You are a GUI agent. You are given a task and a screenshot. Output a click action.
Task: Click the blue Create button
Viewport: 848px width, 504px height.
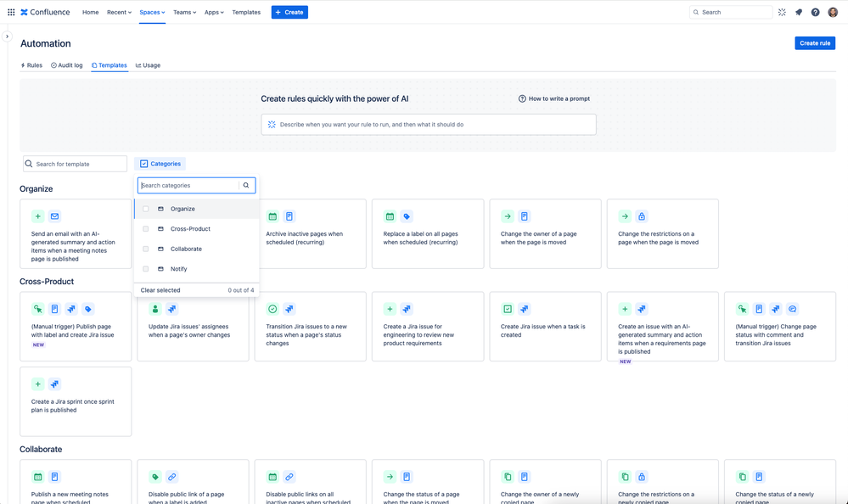click(289, 12)
